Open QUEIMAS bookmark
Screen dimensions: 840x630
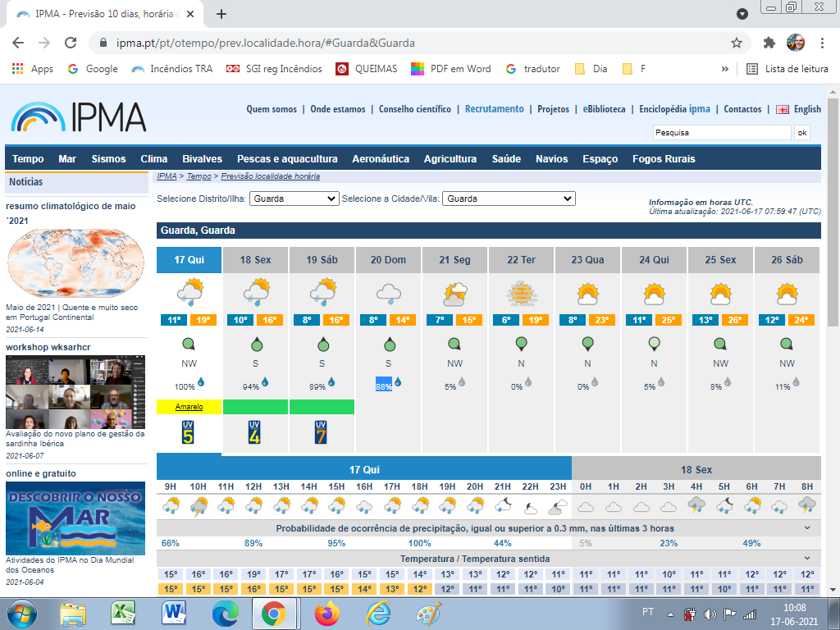pos(367,69)
